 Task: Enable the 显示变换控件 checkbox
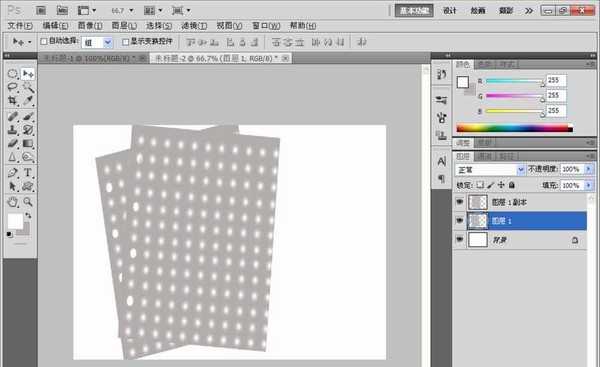point(126,41)
